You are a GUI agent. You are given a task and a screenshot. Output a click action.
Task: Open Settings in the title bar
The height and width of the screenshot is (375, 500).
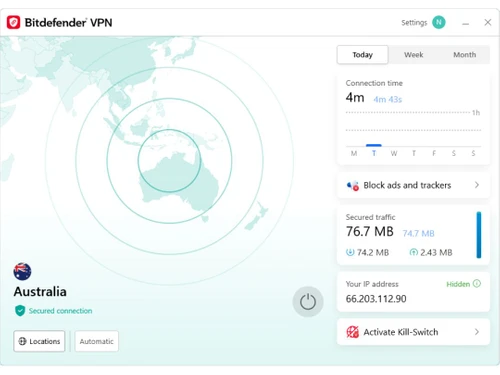coord(414,23)
